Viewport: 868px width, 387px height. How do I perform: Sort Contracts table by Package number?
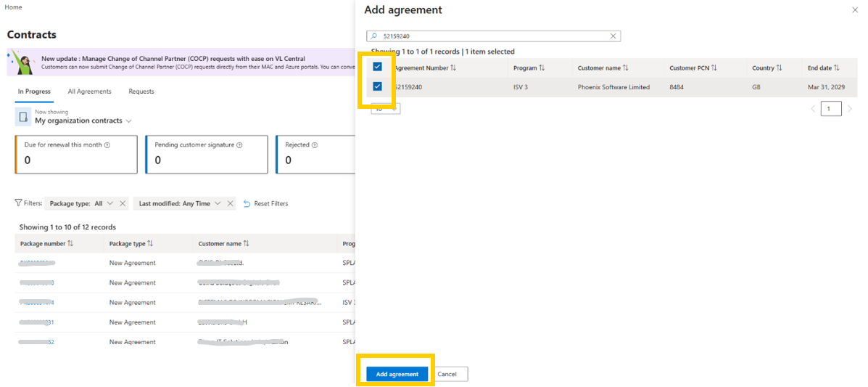(x=70, y=243)
